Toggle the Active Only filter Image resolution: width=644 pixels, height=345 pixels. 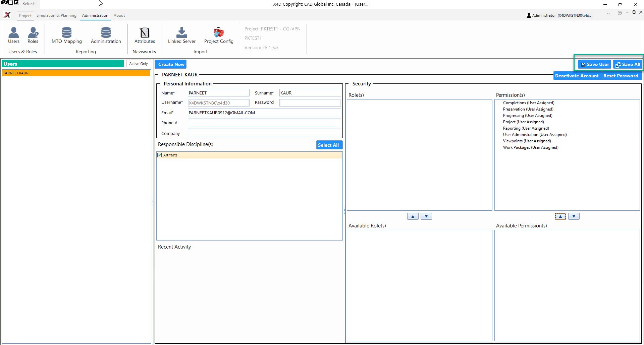point(139,64)
